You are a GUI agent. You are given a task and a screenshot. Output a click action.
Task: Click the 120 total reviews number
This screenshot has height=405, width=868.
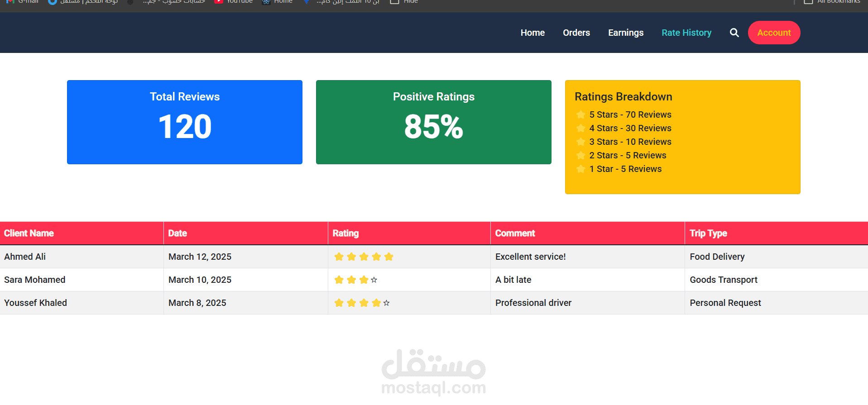click(185, 127)
